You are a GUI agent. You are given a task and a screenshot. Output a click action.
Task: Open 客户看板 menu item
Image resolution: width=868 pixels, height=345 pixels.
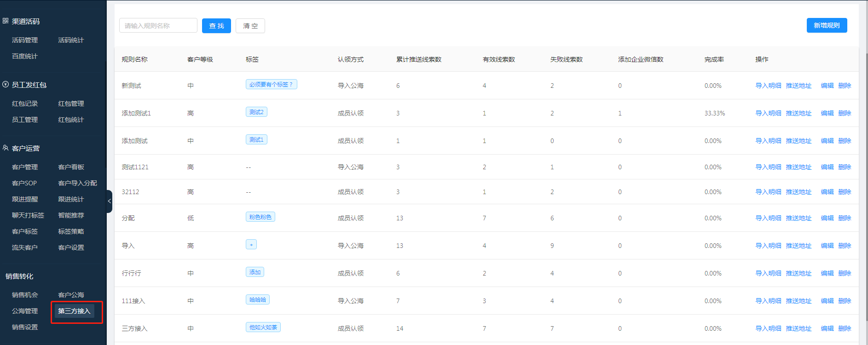tap(71, 167)
